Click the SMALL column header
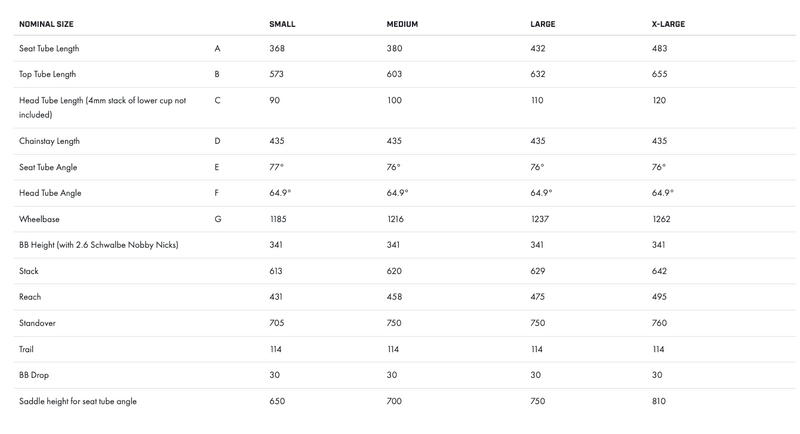The height and width of the screenshot is (434, 800). pyautogui.click(x=282, y=24)
